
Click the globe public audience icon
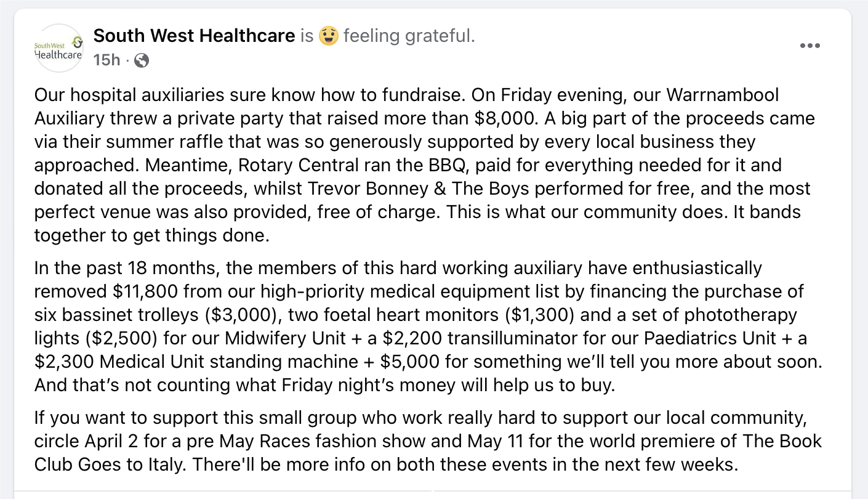[142, 60]
